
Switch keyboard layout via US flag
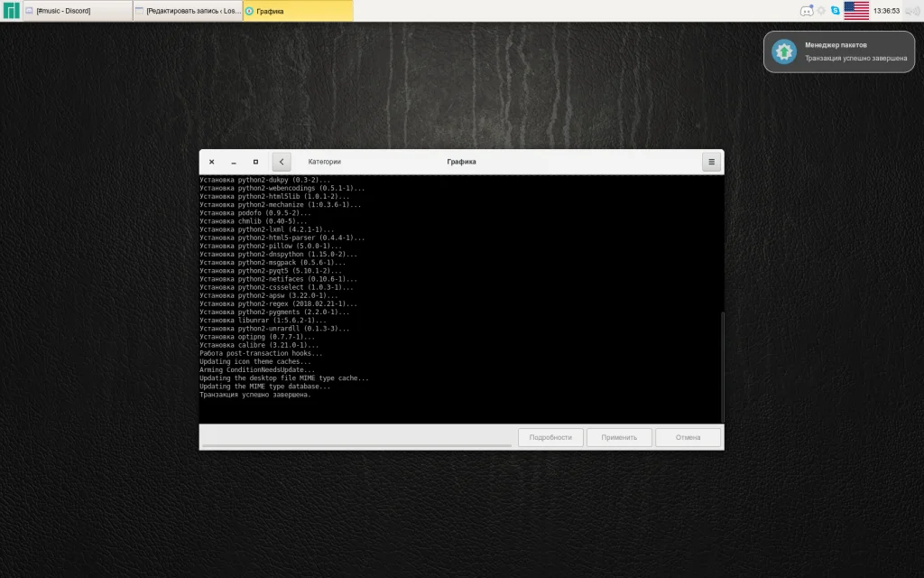point(856,11)
